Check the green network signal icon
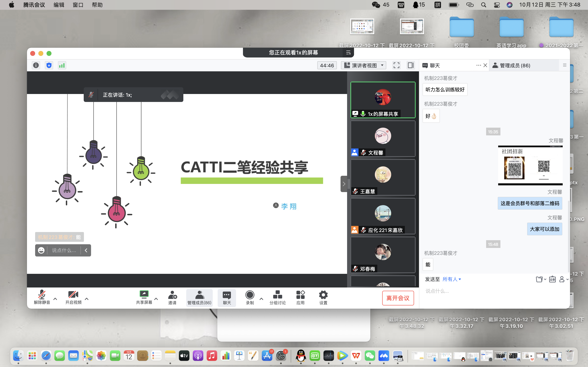Viewport: 588px width, 367px height. (x=62, y=65)
